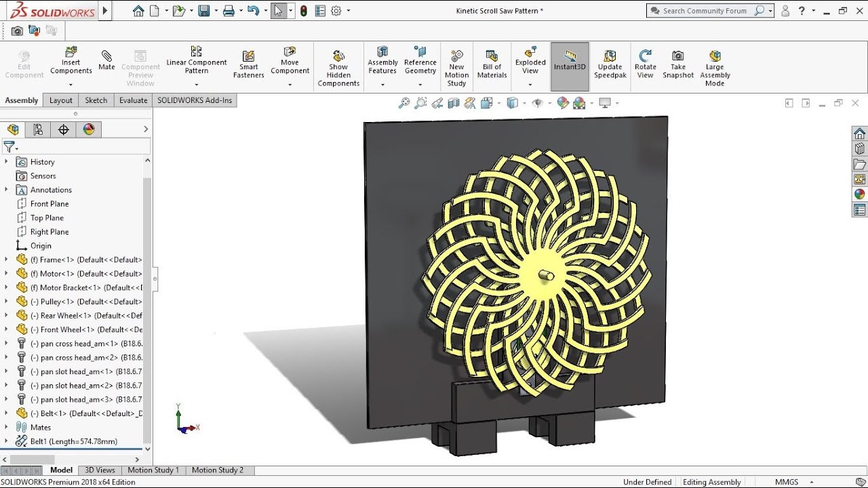The image size is (868, 488).
Task: Switch to the Motion Study 1 tab
Action: click(x=153, y=470)
